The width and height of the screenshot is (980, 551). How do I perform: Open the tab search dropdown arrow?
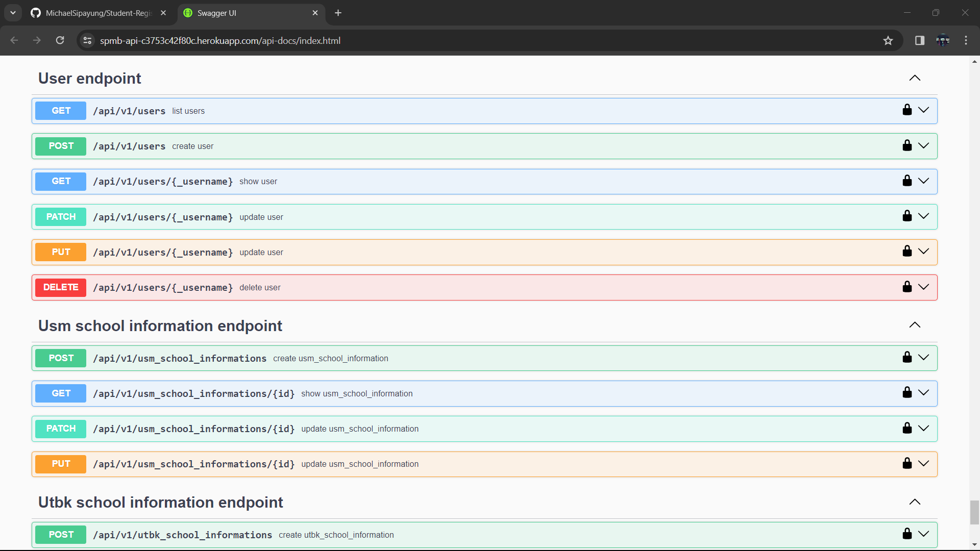click(13, 13)
